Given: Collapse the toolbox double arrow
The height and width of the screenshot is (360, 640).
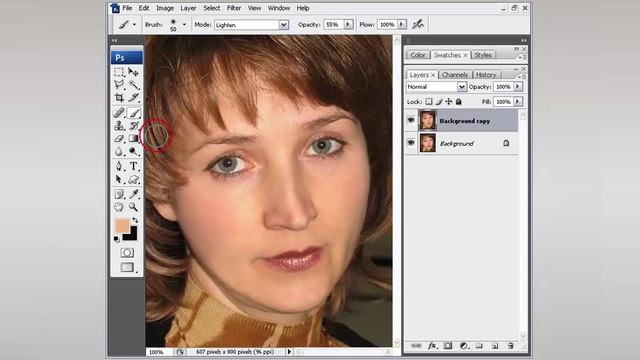Looking at the screenshot, I should coord(114,40).
